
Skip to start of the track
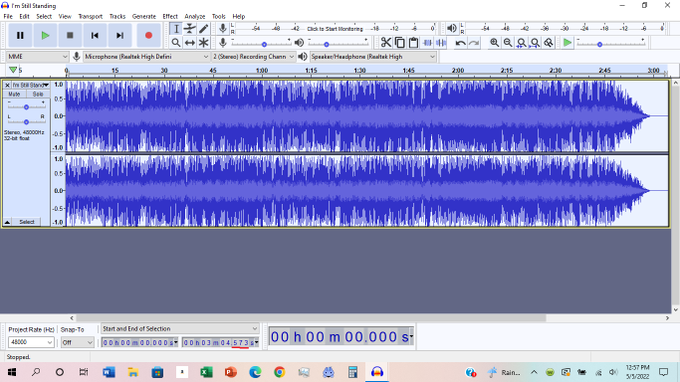(x=95, y=36)
